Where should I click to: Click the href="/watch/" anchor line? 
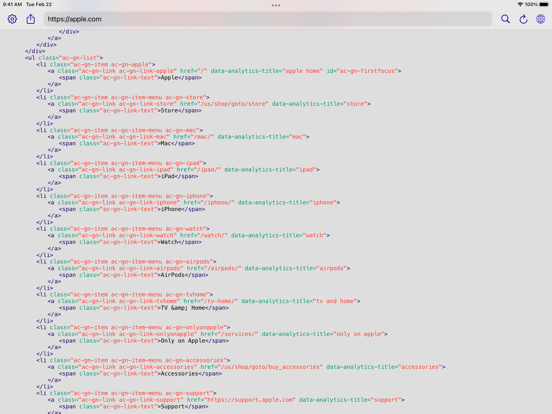tap(189, 236)
